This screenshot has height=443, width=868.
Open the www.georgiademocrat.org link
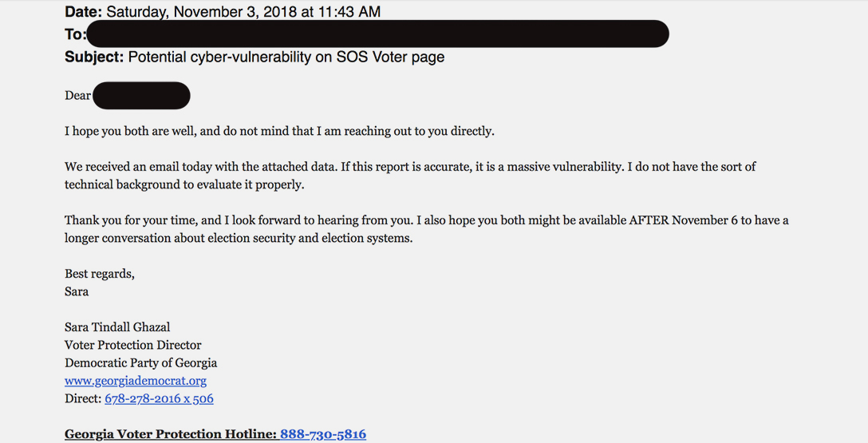point(136,381)
